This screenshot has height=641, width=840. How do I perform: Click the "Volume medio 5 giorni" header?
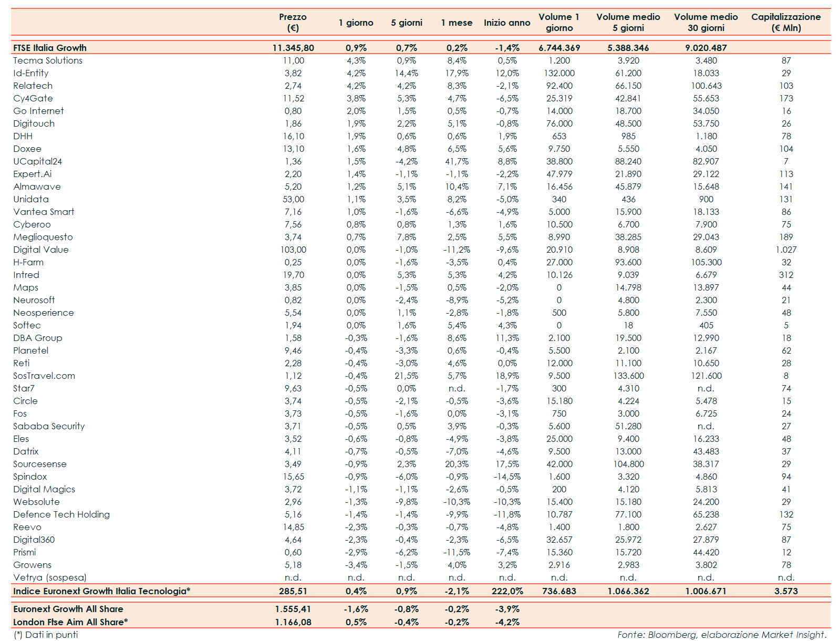[x=628, y=22]
